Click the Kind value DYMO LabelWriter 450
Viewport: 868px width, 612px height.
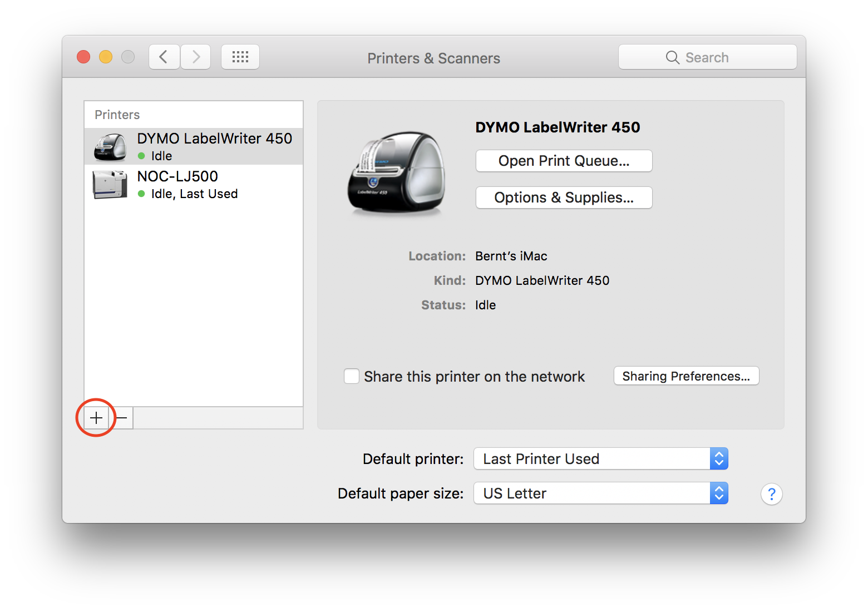[542, 280]
